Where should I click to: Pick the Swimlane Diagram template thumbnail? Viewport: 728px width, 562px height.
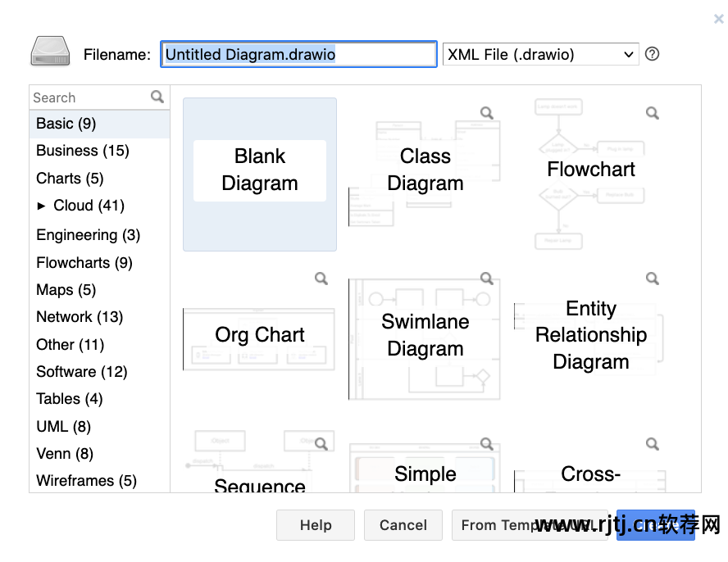(425, 336)
